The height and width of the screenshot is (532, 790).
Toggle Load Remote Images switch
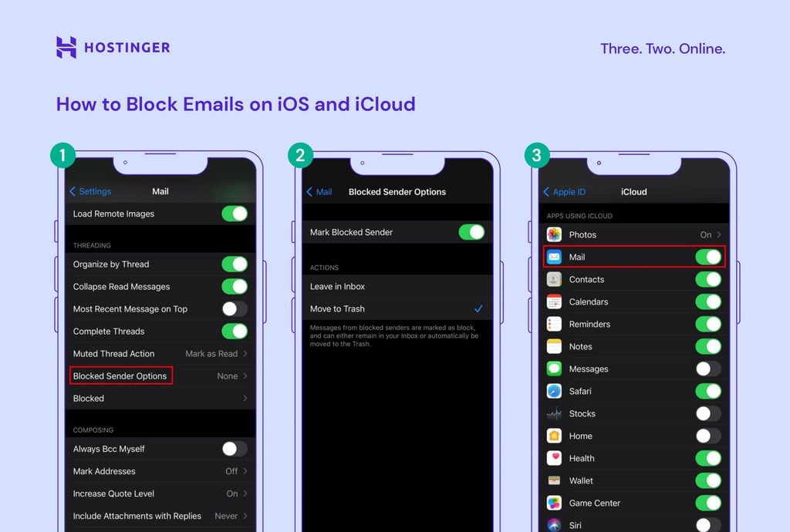tap(235, 214)
